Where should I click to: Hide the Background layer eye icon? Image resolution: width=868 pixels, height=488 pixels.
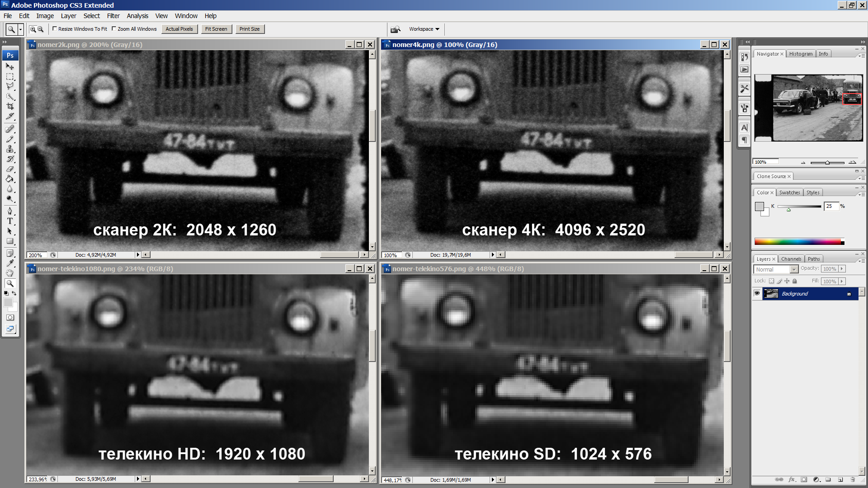757,293
